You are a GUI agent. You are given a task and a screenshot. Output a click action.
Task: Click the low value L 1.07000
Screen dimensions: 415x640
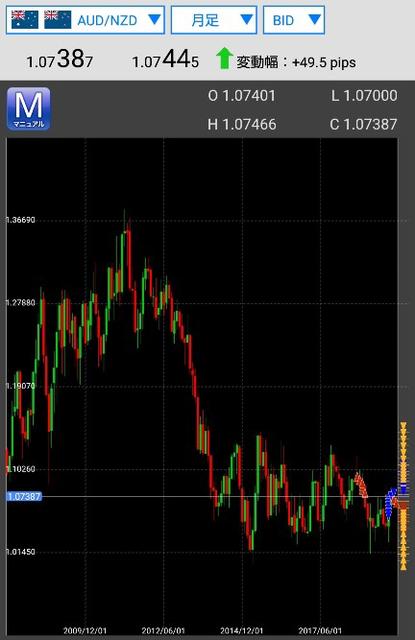coord(364,96)
